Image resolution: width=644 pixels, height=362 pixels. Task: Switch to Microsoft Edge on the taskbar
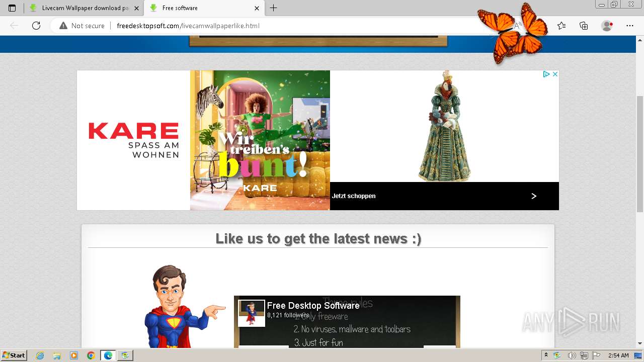coord(108,355)
